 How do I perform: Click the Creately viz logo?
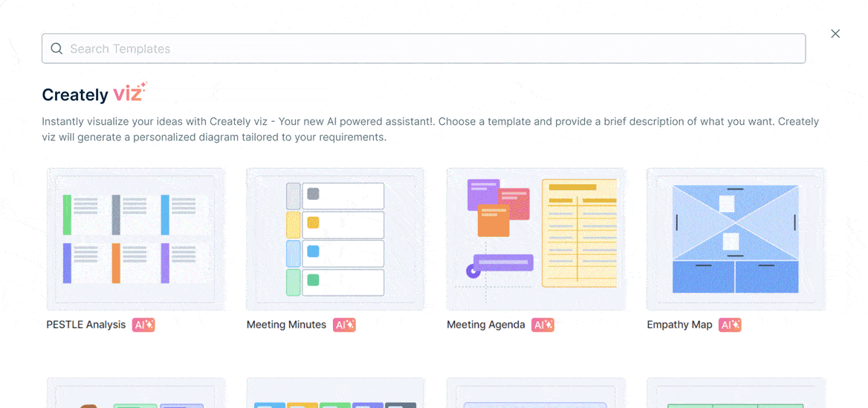pyautogui.click(x=94, y=94)
